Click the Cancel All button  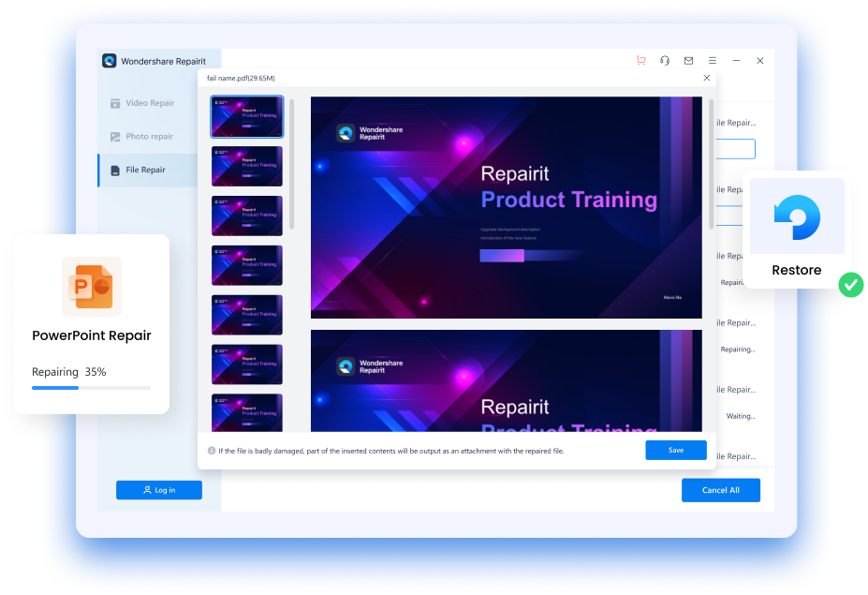721,490
